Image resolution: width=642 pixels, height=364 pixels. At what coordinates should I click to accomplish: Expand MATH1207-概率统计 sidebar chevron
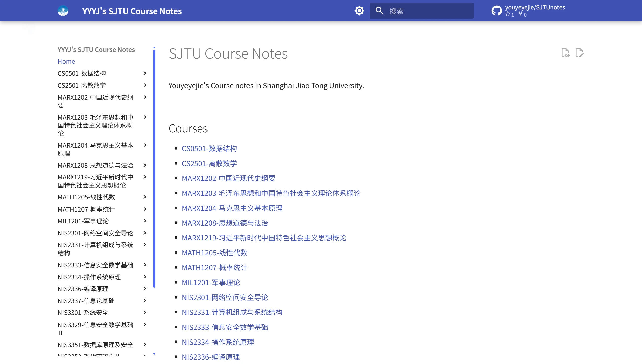pyautogui.click(x=145, y=209)
